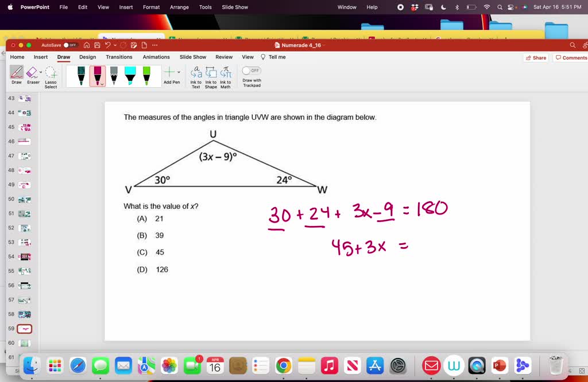Activate Lasso Select
The image size is (588, 382).
tap(51, 76)
